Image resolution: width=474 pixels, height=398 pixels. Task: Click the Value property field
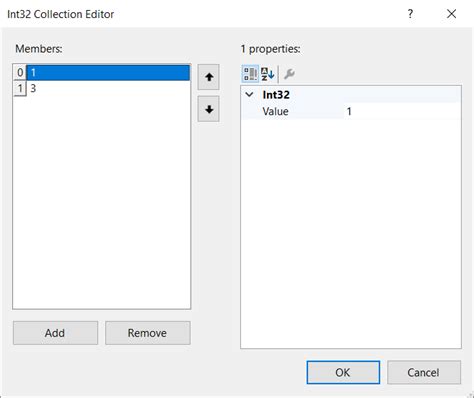(x=402, y=111)
